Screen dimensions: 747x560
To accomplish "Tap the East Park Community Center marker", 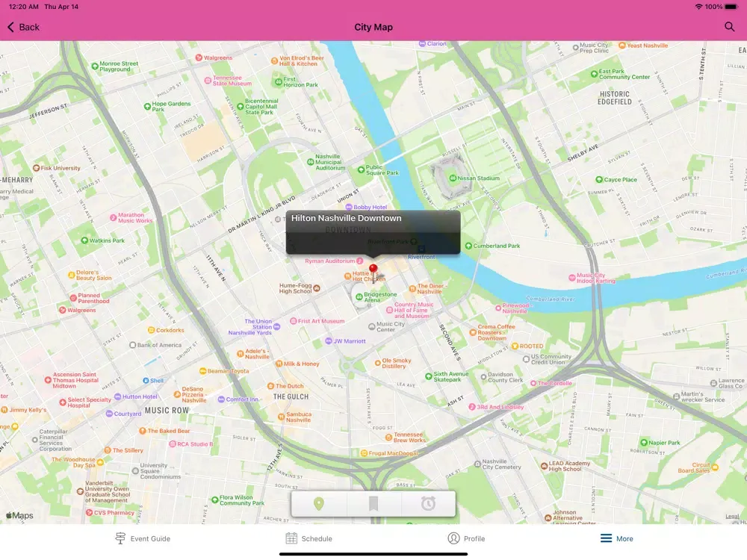I will (x=594, y=74).
